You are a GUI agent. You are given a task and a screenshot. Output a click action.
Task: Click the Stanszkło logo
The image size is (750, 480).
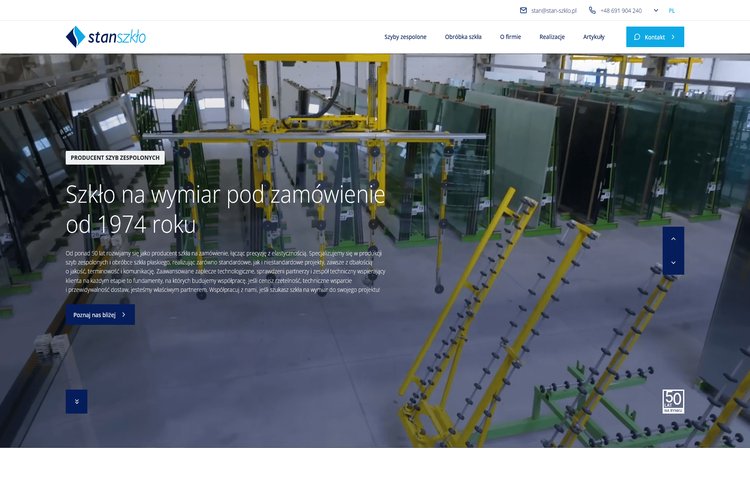[105, 37]
